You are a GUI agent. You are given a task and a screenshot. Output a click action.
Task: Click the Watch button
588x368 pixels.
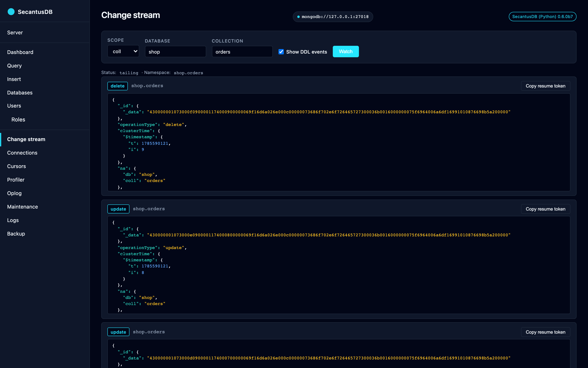tap(345, 51)
